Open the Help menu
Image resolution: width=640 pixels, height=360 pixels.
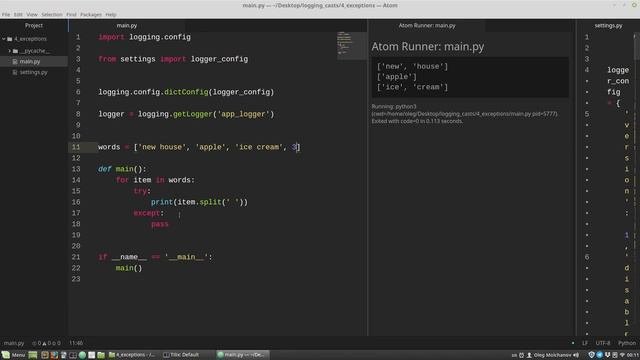pos(111,14)
